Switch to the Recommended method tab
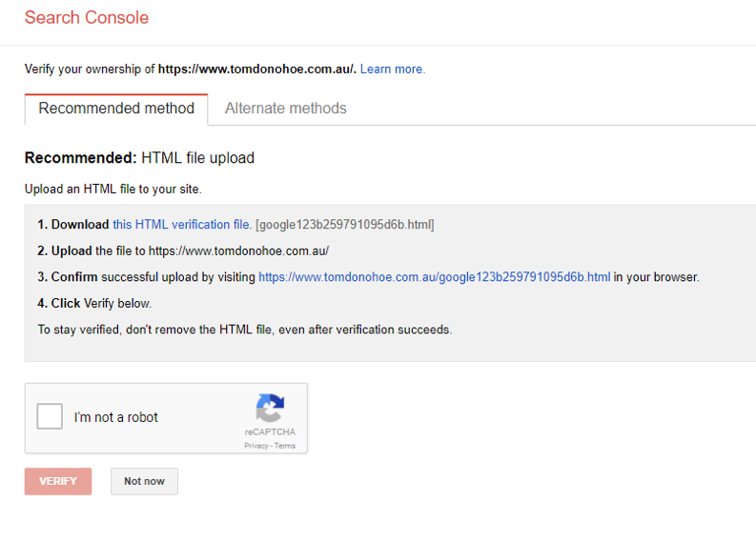The width and height of the screenshot is (756, 541). tap(116, 109)
